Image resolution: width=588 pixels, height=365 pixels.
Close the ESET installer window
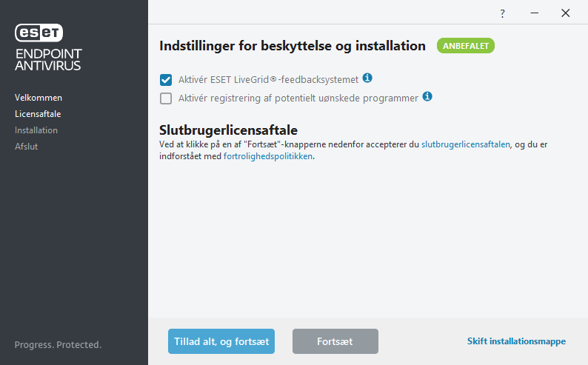[x=565, y=13]
